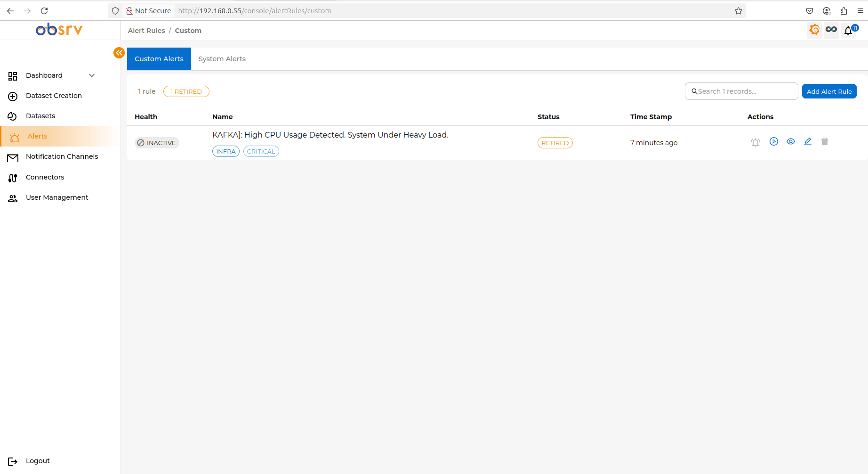
Task: Click the Pocket save icon
Action: tap(810, 11)
